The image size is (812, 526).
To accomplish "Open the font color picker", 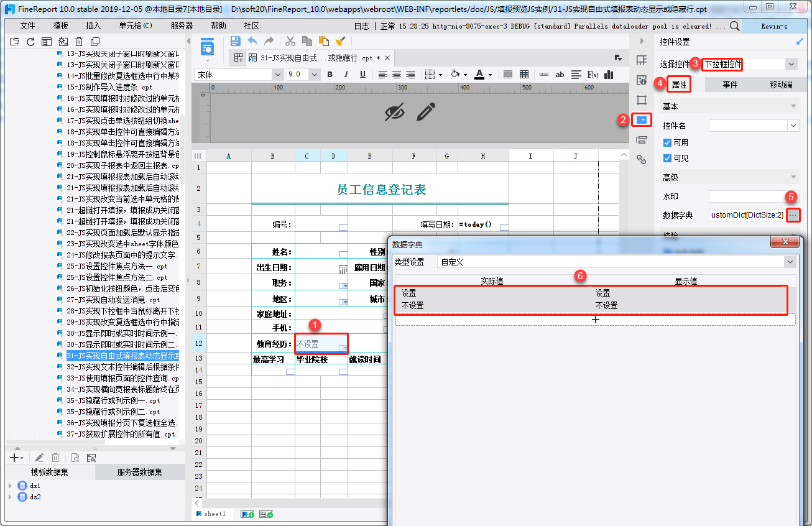I will point(480,75).
